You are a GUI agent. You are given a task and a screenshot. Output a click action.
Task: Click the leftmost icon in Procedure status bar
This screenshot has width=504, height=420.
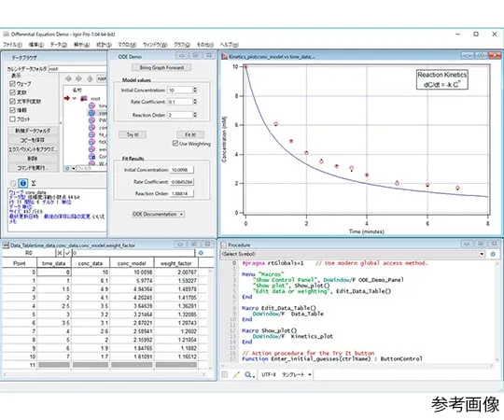[x=225, y=374]
